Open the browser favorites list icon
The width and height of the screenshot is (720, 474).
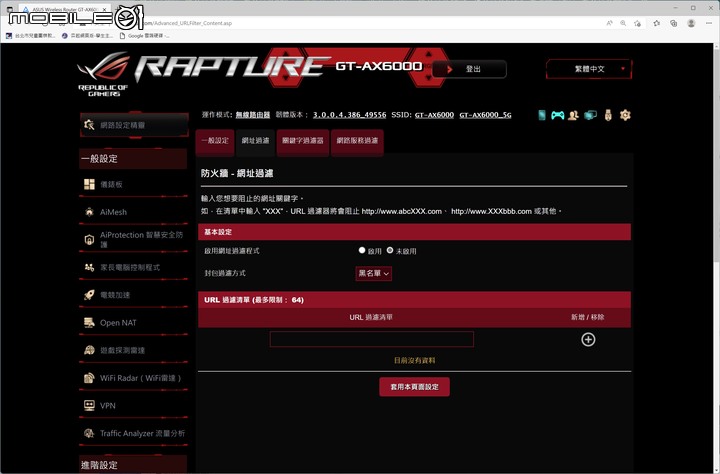tap(657, 23)
